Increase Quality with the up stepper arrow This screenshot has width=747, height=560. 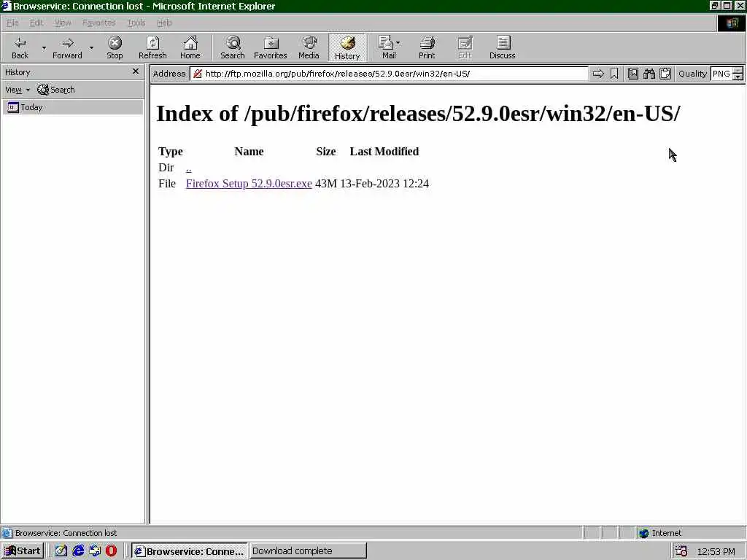coord(738,71)
